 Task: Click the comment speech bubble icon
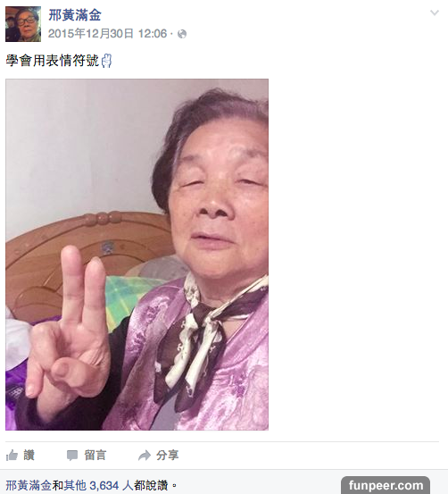point(72,456)
